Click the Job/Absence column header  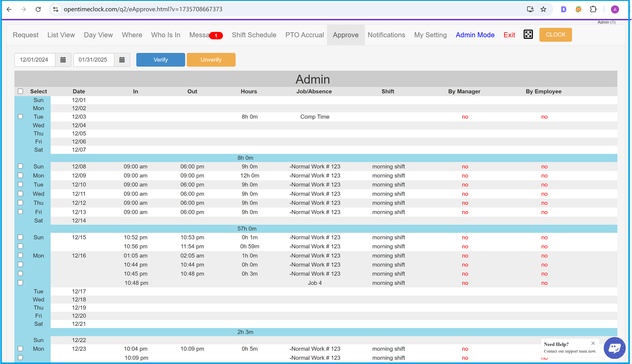coord(314,91)
